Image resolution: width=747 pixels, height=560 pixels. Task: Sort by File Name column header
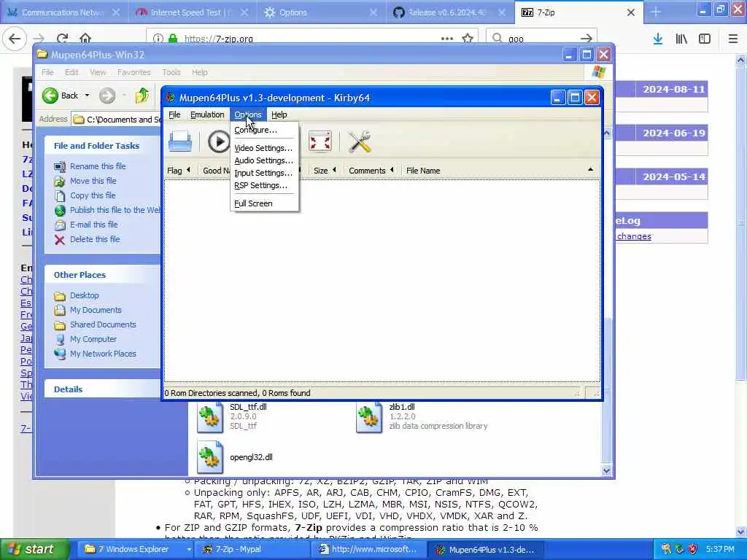click(499, 171)
